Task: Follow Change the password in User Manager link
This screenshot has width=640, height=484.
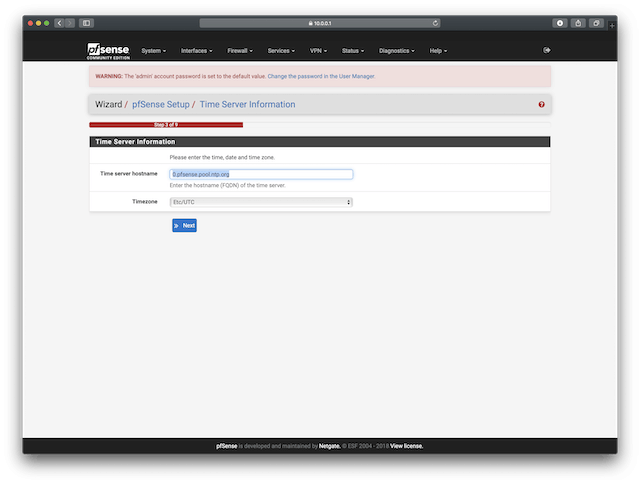Action: 321,76
